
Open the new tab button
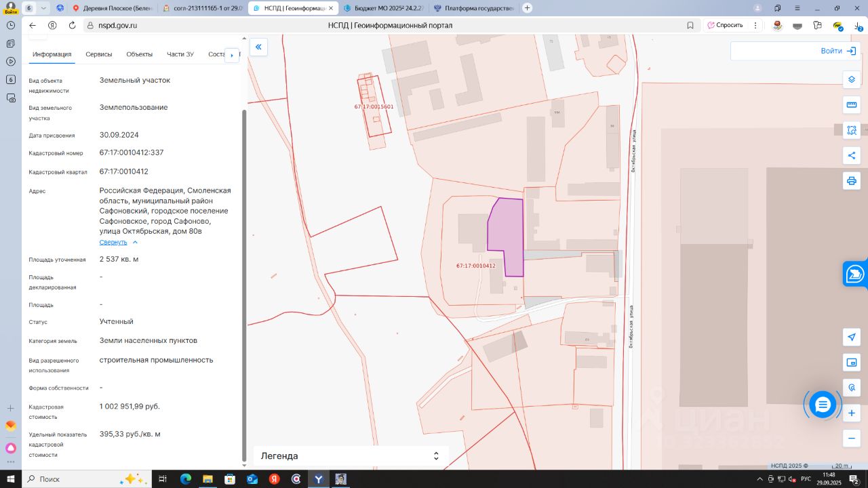click(528, 8)
